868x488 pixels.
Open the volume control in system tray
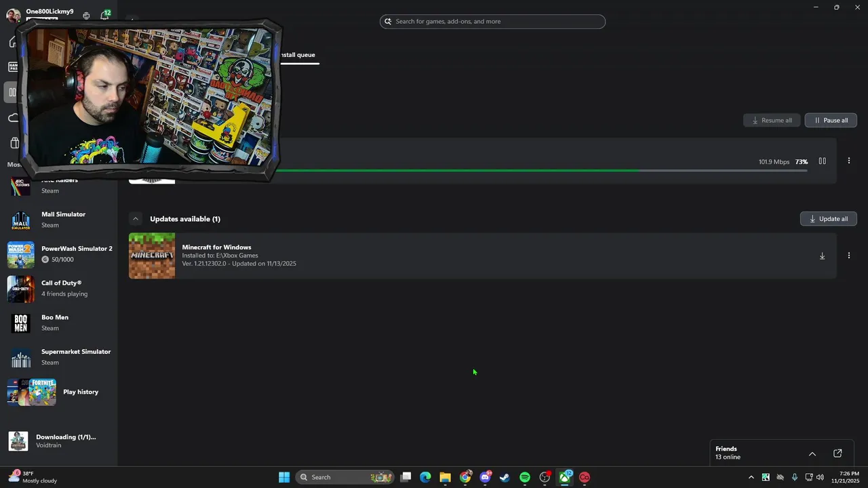tap(820, 477)
